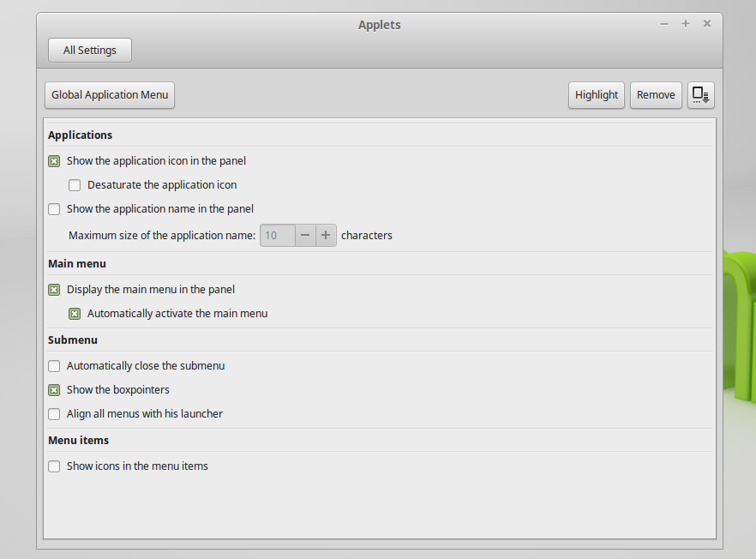Decrease the maximum application name size
The height and width of the screenshot is (559, 756).
305,234
